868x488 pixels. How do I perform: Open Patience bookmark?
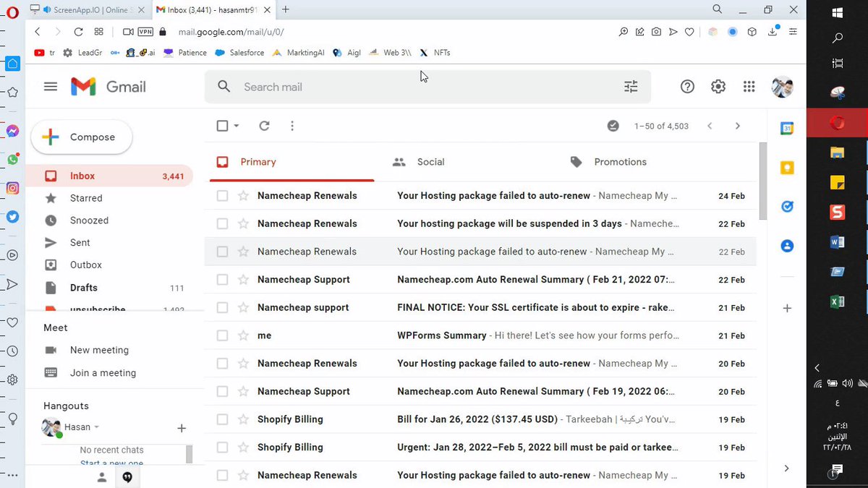185,53
